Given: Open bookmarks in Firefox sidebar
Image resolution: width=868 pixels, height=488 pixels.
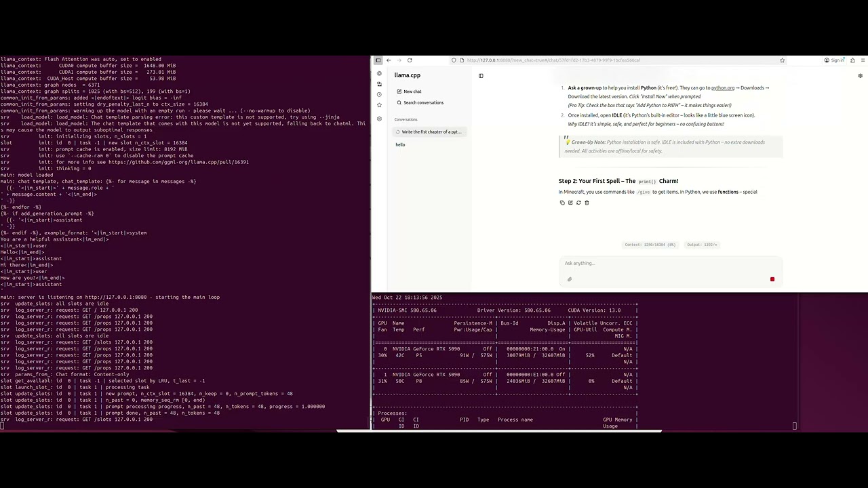Looking at the screenshot, I should click(379, 105).
